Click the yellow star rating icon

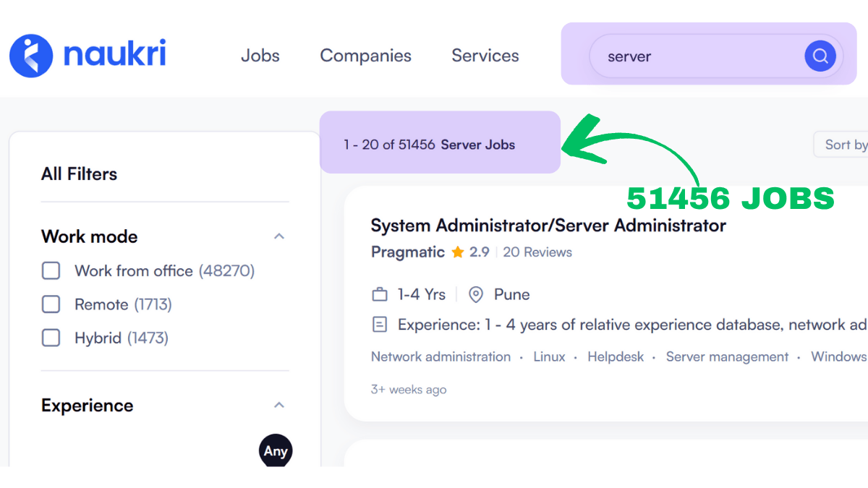[x=457, y=252]
